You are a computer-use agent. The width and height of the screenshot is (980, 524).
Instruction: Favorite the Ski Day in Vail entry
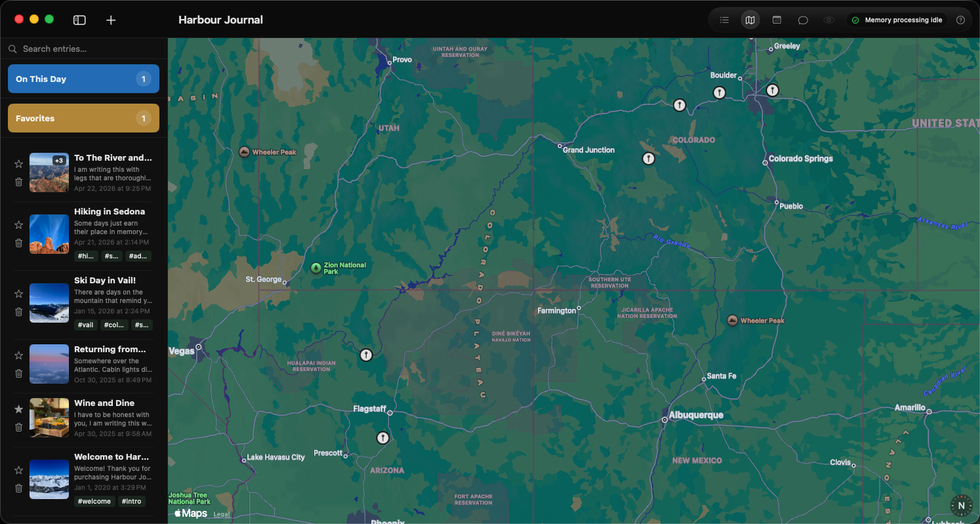coord(18,293)
